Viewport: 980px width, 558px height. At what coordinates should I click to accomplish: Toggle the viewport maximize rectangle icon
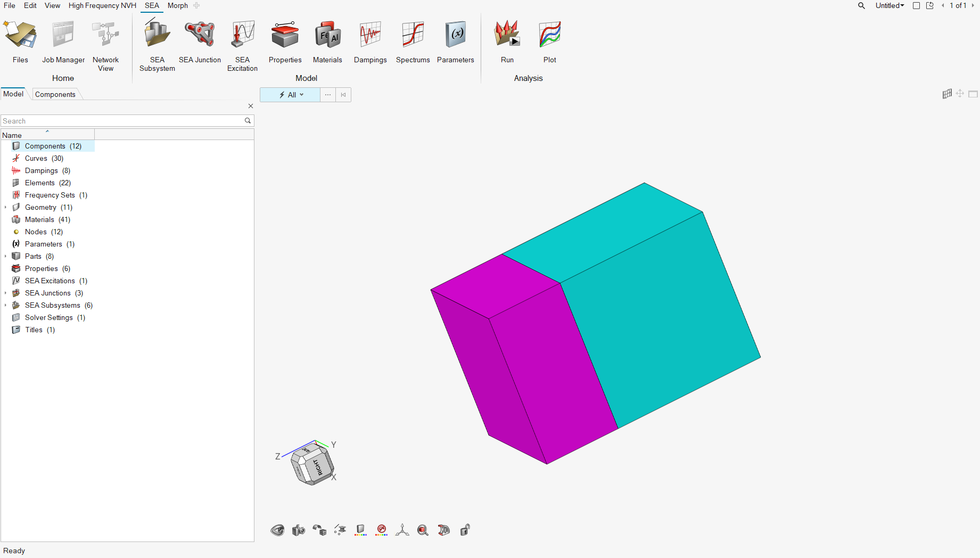(973, 94)
